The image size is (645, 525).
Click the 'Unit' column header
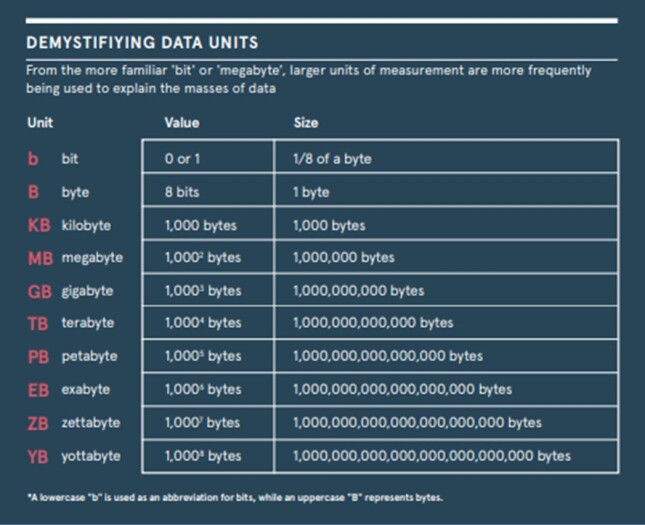point(40,123)
